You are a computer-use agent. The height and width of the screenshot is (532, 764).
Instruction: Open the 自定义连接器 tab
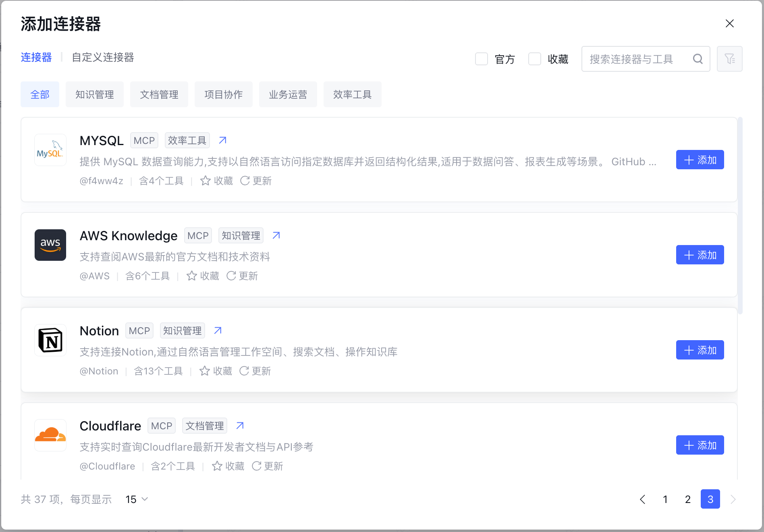pyautogui.click(x=103, y=57)
